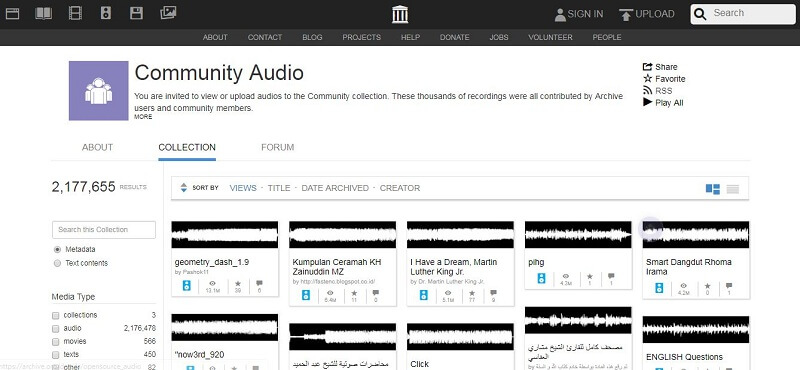Open the Images icon in top bar
This screenshot has width=800, height=370.
coord(168,13)
